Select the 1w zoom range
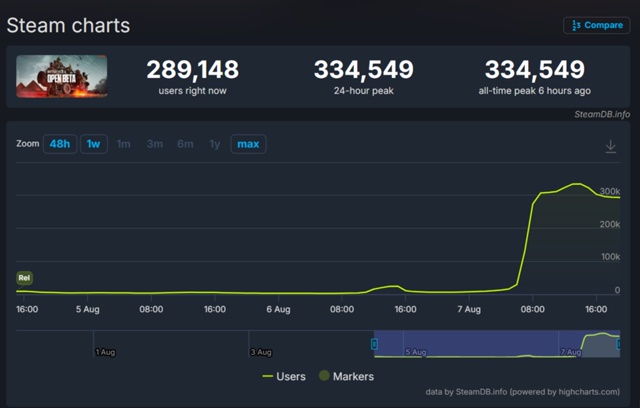The width and height of the screenshot is (640, 408). [x=94, y=144]
